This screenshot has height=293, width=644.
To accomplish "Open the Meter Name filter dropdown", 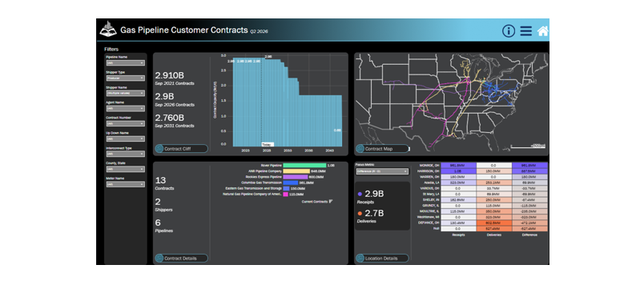I will click(x=125, y=184).
